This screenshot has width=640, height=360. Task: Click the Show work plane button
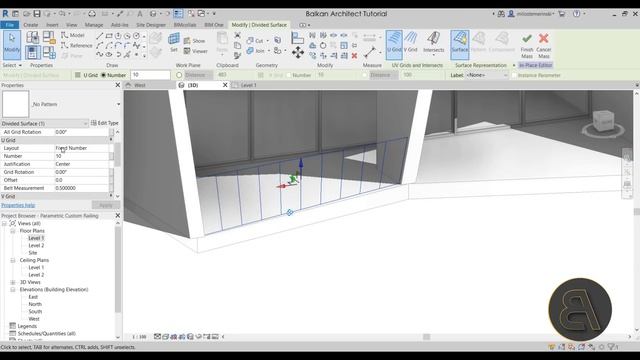pos(195,41)
